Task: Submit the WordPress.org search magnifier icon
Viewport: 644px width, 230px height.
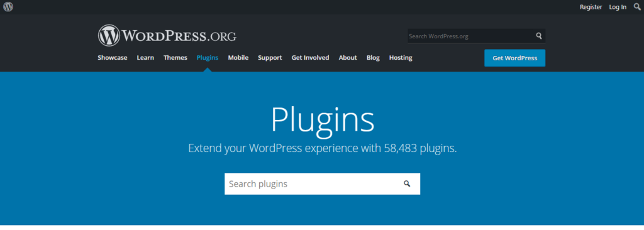Action: 539,36
